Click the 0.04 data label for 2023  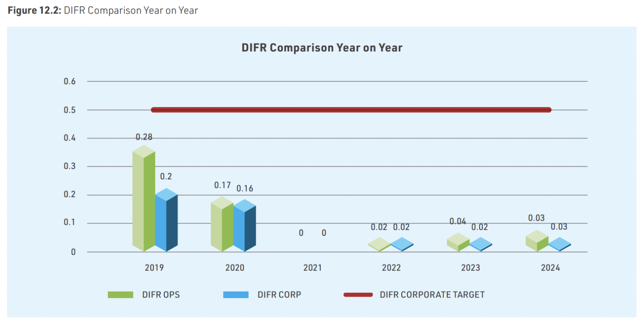coord(457,221)
